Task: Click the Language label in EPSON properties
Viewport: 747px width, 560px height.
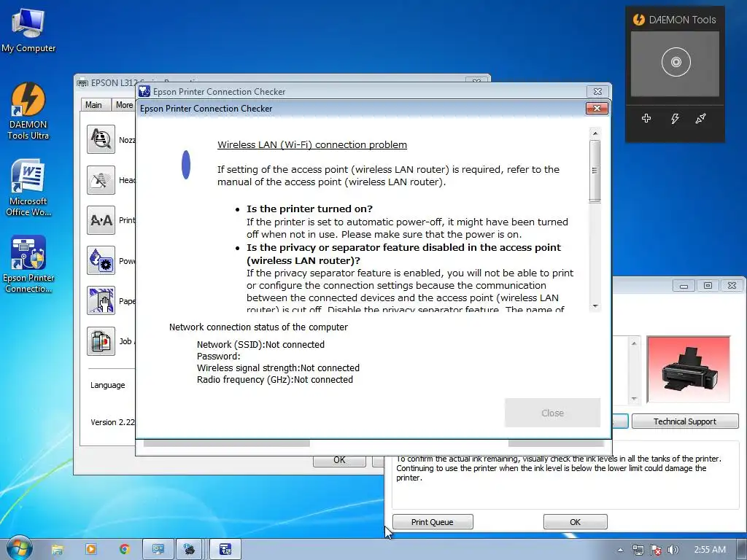Action: coord(108,385)
